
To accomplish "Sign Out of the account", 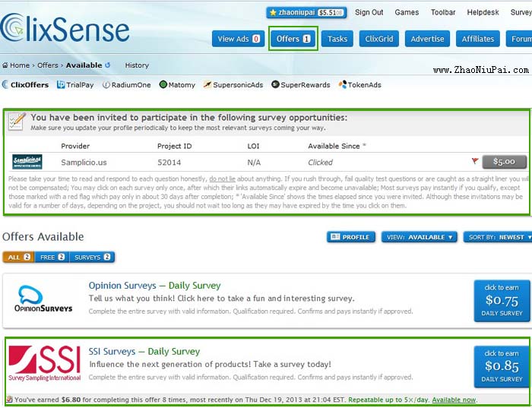I will coord(369,13).
